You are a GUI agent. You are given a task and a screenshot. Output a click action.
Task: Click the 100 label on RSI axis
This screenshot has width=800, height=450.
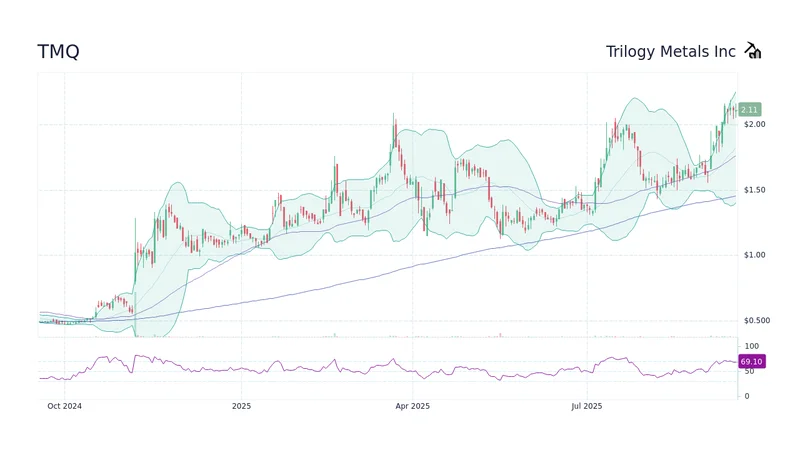point(751,346)
